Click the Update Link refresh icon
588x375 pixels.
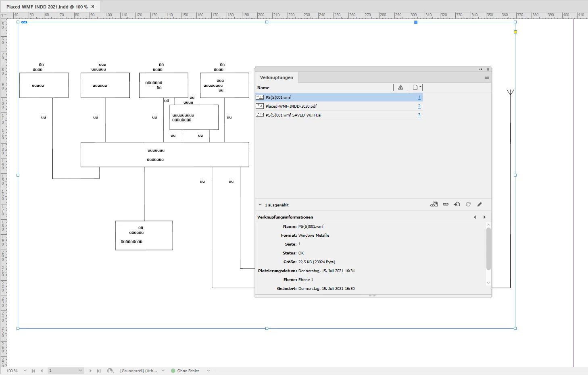pos(468,204)
